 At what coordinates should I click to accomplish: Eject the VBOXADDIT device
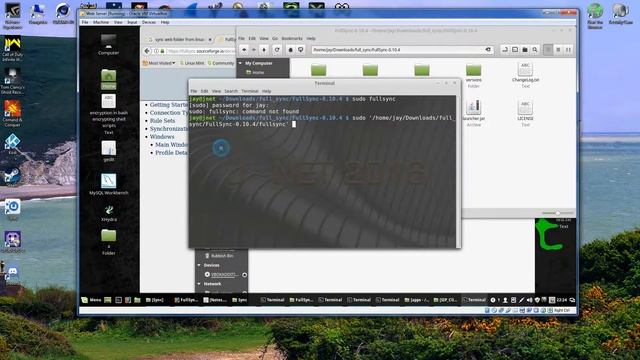pyautogui.click(x=244, y=275)
